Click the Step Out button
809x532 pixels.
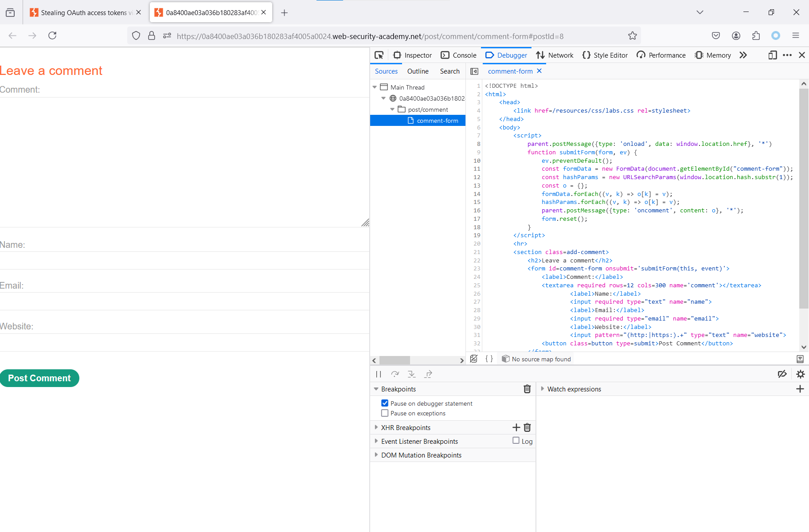click(428, 374)
